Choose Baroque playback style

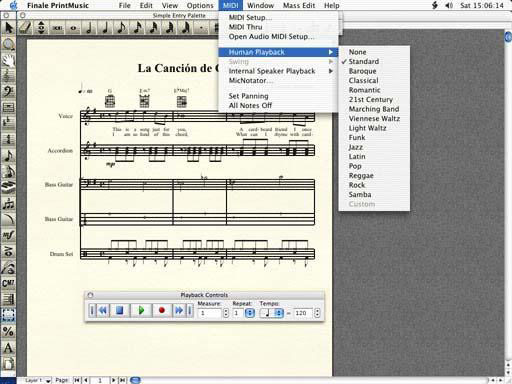tap(374, 71)
